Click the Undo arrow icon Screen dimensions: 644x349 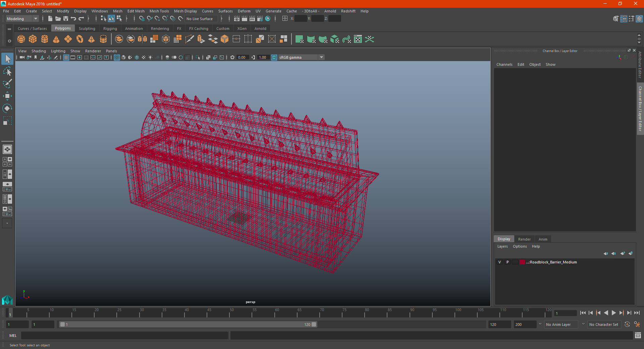click(73, 19)
